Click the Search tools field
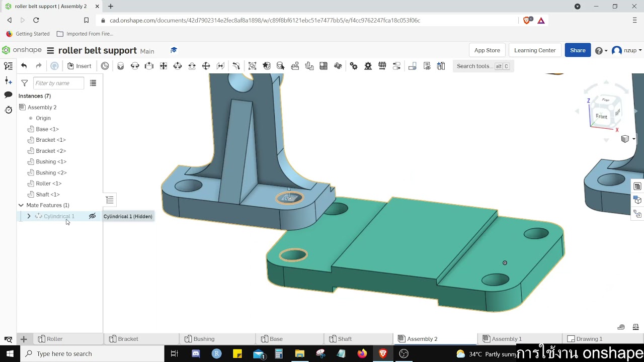 point(482,66)
